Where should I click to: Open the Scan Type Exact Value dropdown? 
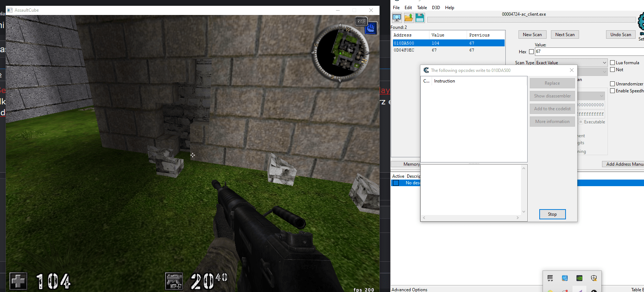pyautogui.click(x=571, y=63)
